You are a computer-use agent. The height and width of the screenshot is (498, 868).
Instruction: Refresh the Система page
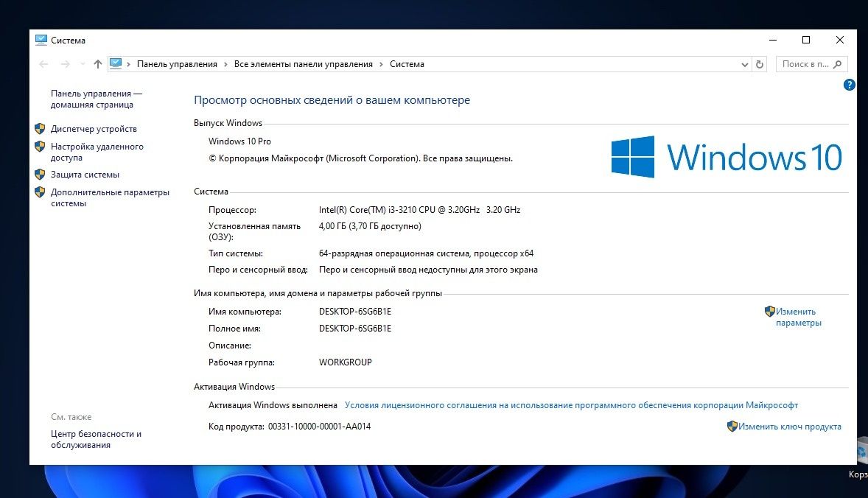coord(760,64)
